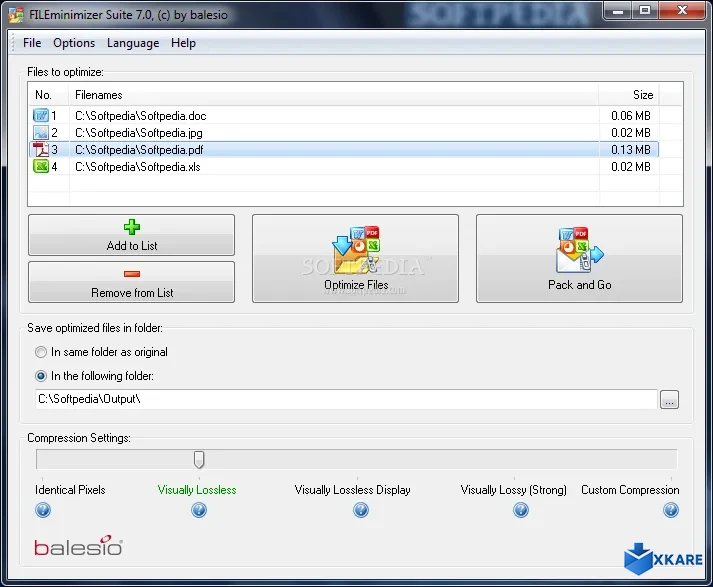Open the Help menu

point(183,43)
